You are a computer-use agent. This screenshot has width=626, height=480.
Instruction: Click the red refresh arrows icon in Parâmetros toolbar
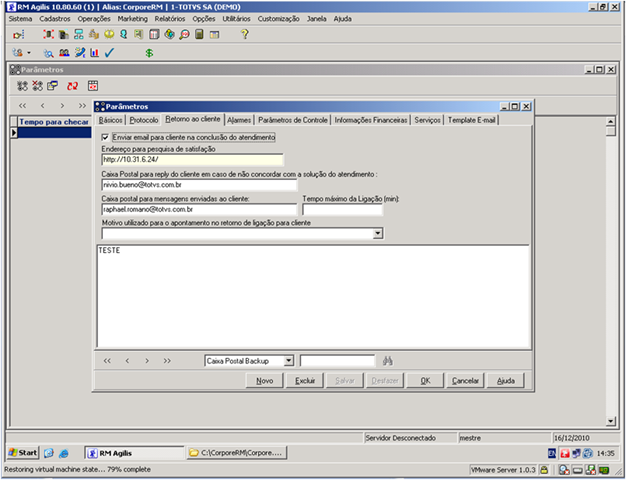coord(72,86)
